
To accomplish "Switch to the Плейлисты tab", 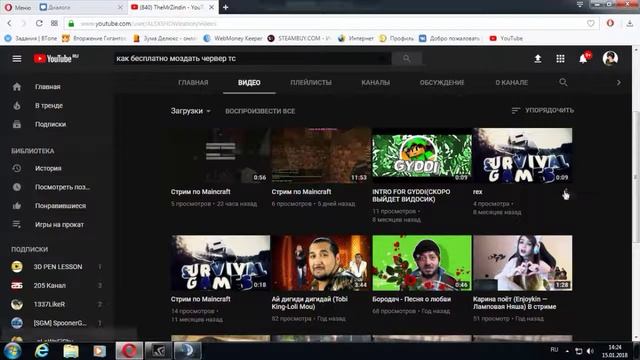I will 311,82.
